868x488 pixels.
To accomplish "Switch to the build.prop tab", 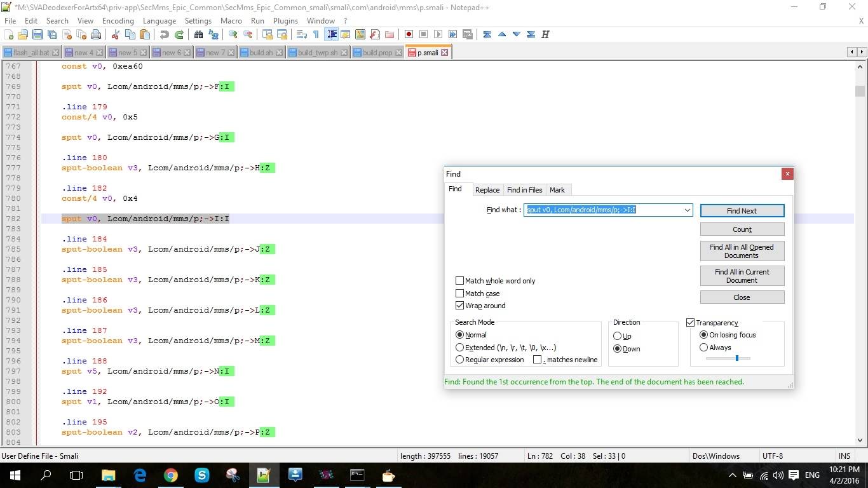I will pyautogui.click(x=376, y=52).
